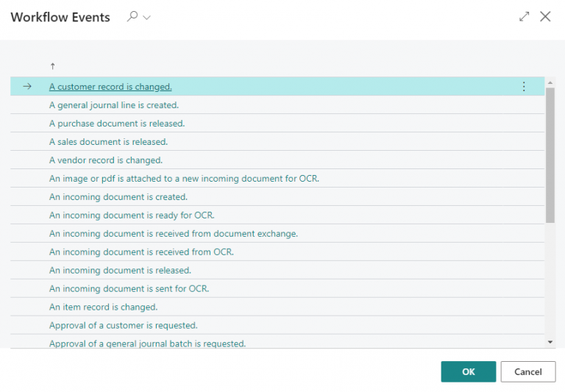Select 'A sales document is released.'
The image size is (565, 392).
108,142
